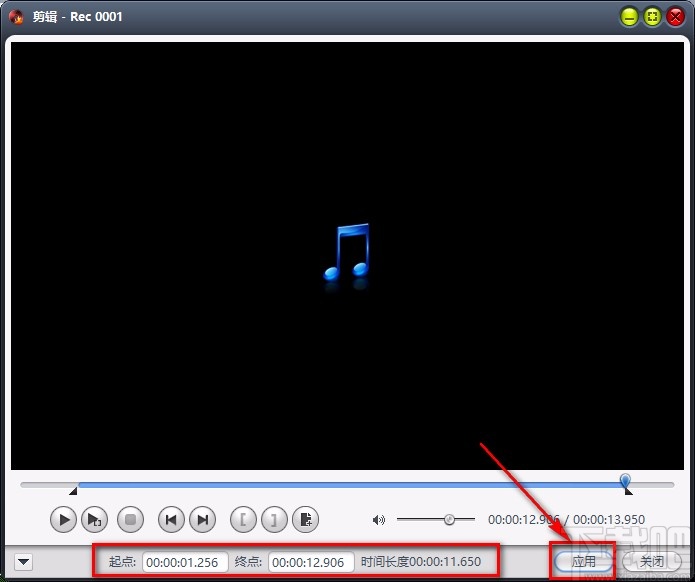This screenshot has width=695, height=582.
Task: Close the window with red X
Action: pos(675,17)
